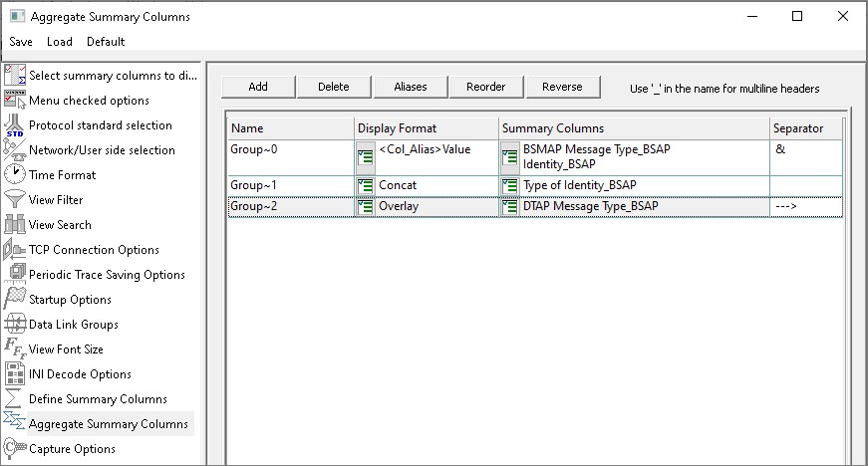This screenshot has height=466, width=868.
Task: Select Aggregate Summary Columns entry
Action: (109, 423)
